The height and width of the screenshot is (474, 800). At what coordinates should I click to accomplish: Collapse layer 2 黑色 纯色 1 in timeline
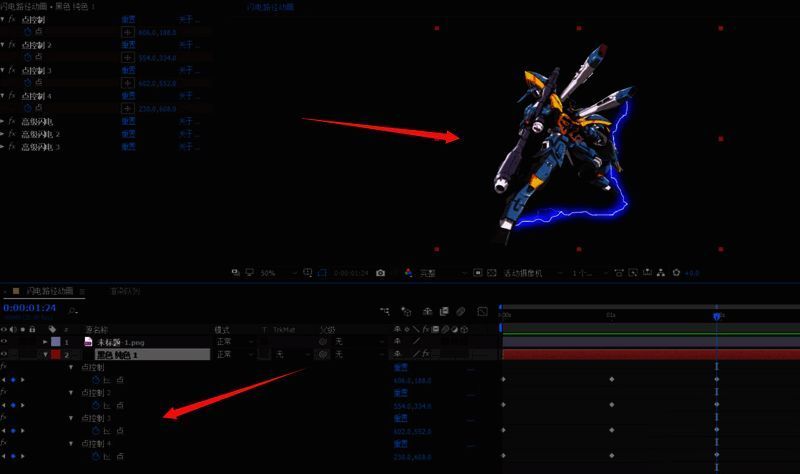point(45,354)
